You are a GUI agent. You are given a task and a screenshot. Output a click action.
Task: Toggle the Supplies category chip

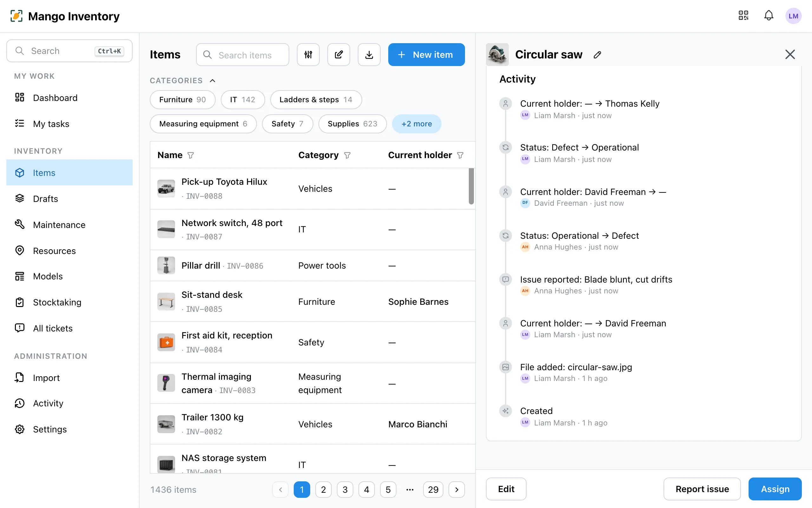pyautogui.click(x=352, y=124)
